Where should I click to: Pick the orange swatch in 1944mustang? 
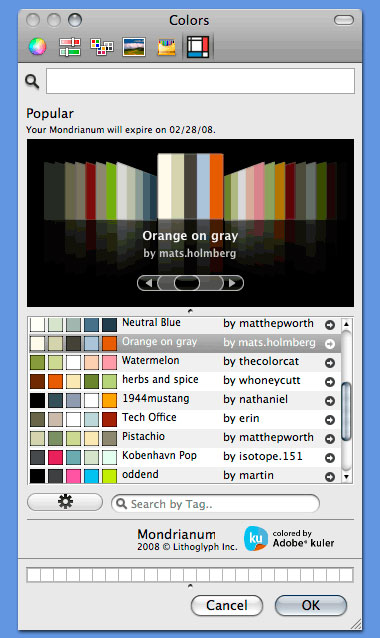pos(109,400)
